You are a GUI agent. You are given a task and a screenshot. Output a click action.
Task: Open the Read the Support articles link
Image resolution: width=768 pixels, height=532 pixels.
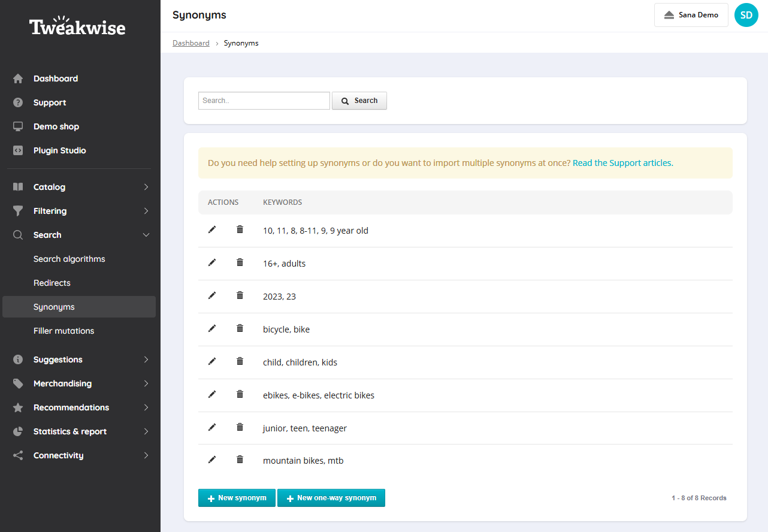click(623, 163)
